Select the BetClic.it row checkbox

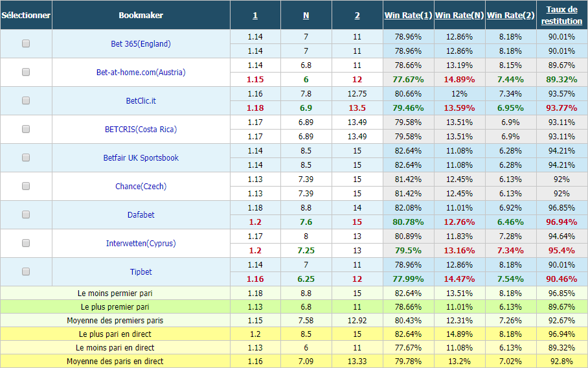pos(26,100)
